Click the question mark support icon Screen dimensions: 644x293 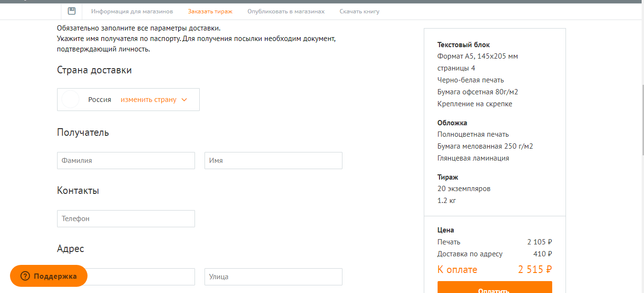[x=25, y=276]
